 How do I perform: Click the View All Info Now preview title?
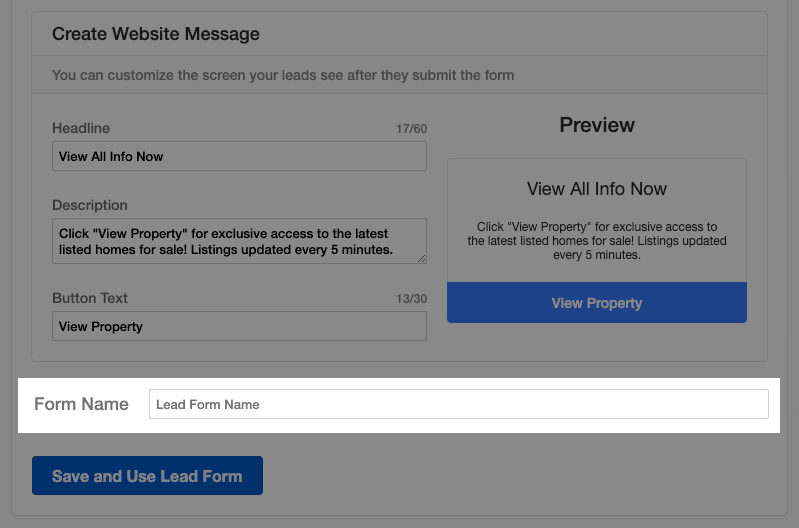point(597,189)
